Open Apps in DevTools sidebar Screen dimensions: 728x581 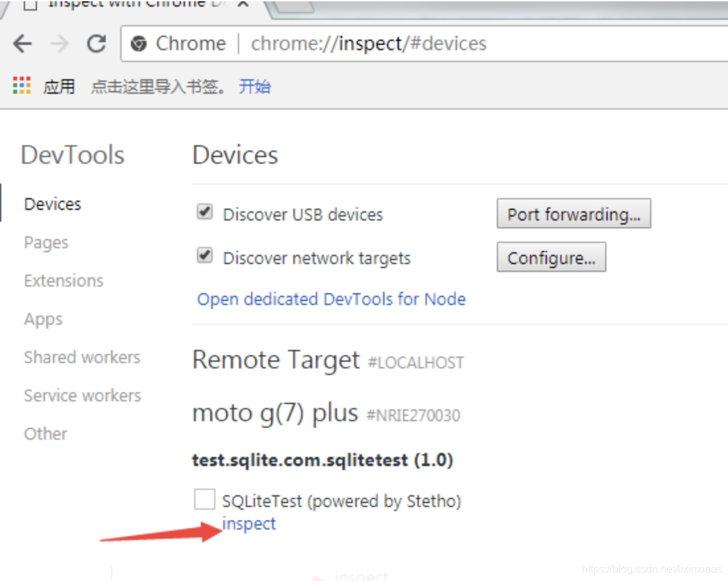43,320
